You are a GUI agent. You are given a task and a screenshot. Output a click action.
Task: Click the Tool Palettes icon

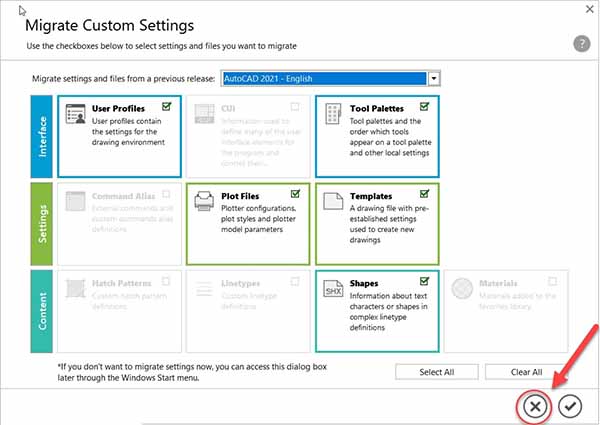tap(332, 115)
